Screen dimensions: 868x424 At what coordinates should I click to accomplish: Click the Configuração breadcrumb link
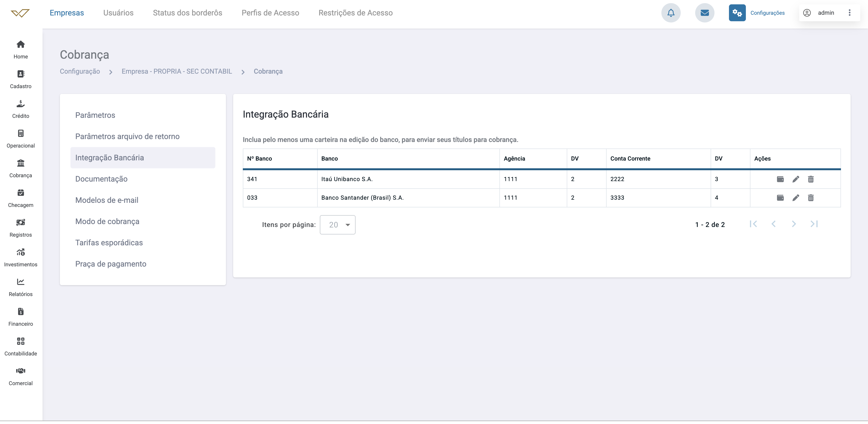click(80, 71)
